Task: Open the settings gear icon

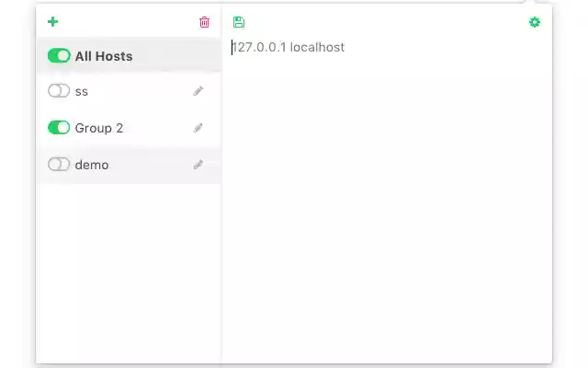Action: [535, 22]
